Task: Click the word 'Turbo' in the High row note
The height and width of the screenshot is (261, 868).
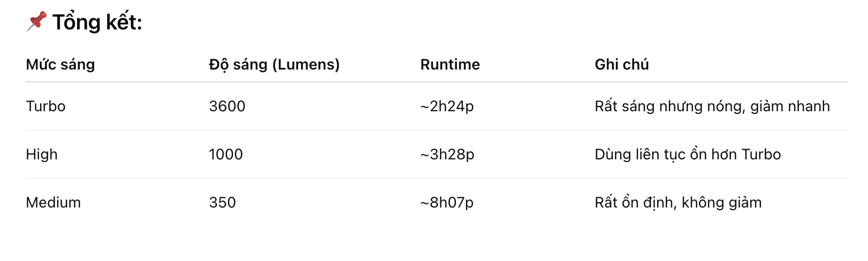Action: pos(761,155)
